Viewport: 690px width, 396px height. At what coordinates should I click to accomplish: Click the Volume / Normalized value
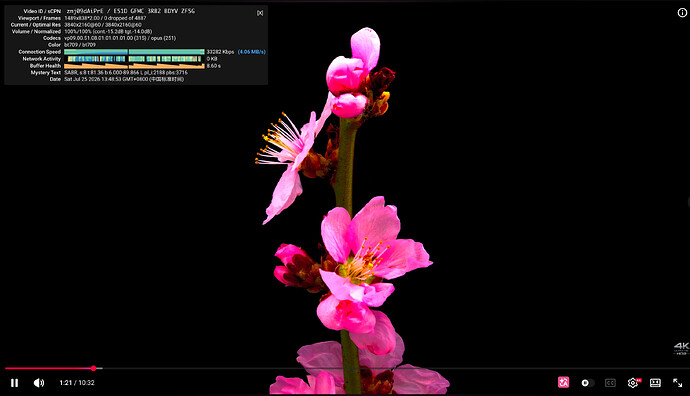point(108,32)
